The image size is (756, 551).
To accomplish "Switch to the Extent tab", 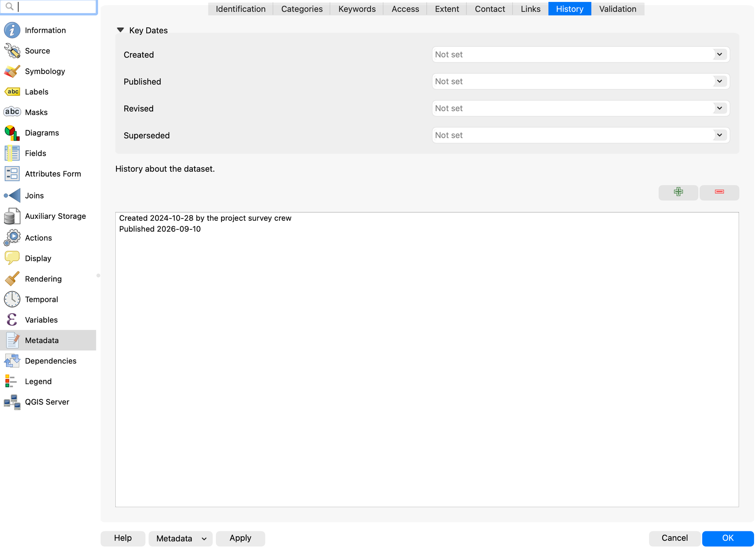I will coord(447,9).
